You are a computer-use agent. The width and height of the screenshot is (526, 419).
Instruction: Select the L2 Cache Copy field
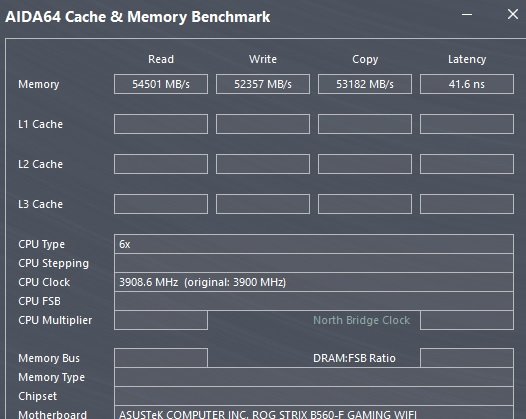tap(365, 164)
